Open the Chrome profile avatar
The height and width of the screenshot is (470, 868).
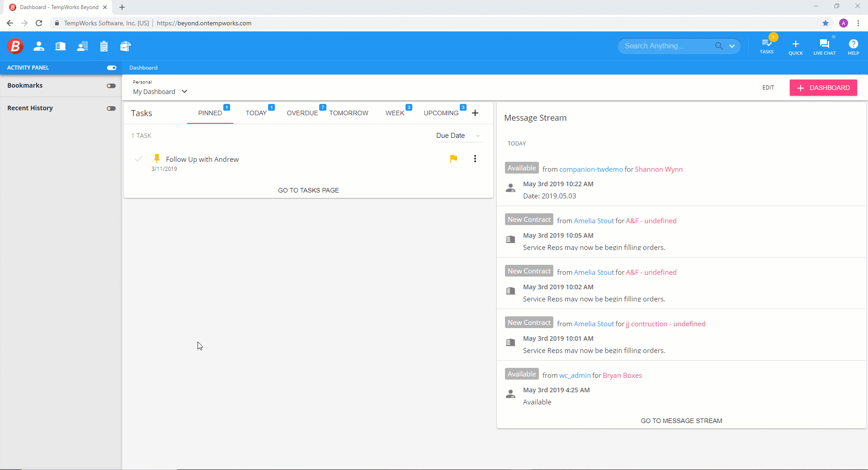click(x=844, y=23)
